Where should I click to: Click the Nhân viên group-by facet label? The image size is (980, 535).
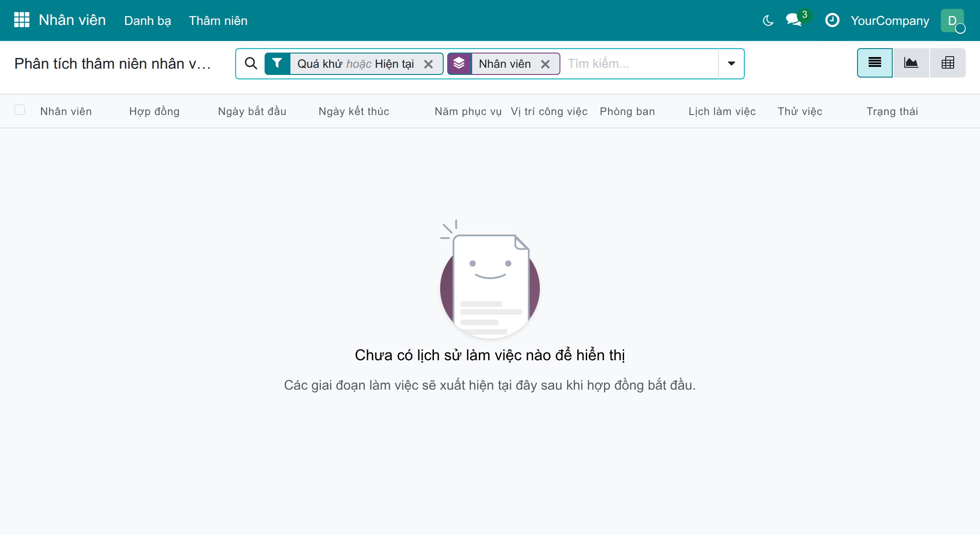[505, 64]
